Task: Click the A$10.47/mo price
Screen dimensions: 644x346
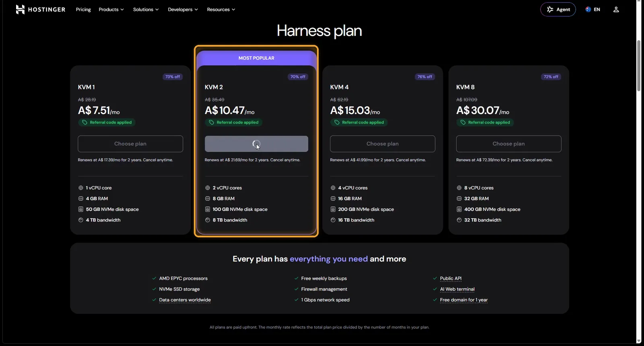Action: [229, 110]
